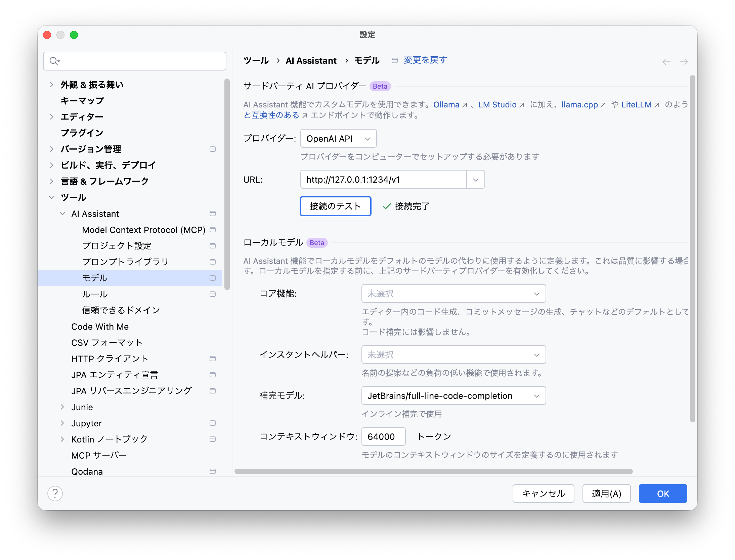Click project-level icon next to バージョン管理

pos(212,149)
